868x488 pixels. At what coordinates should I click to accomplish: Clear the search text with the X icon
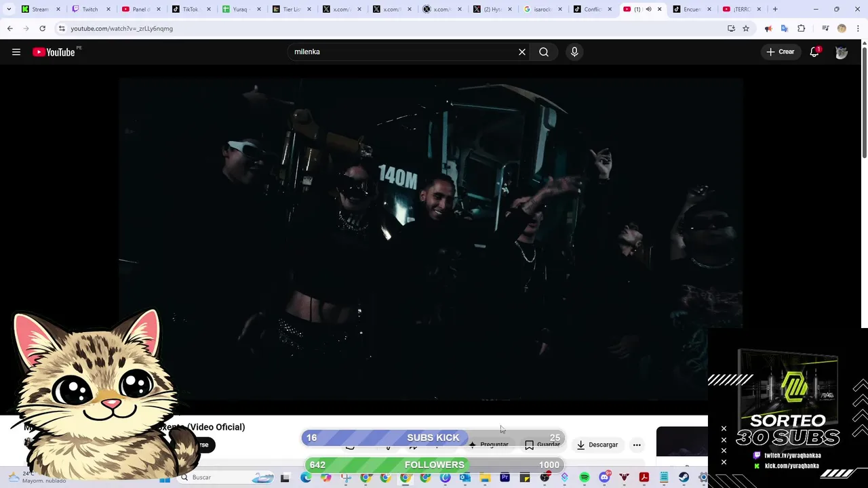coord(522,52)
